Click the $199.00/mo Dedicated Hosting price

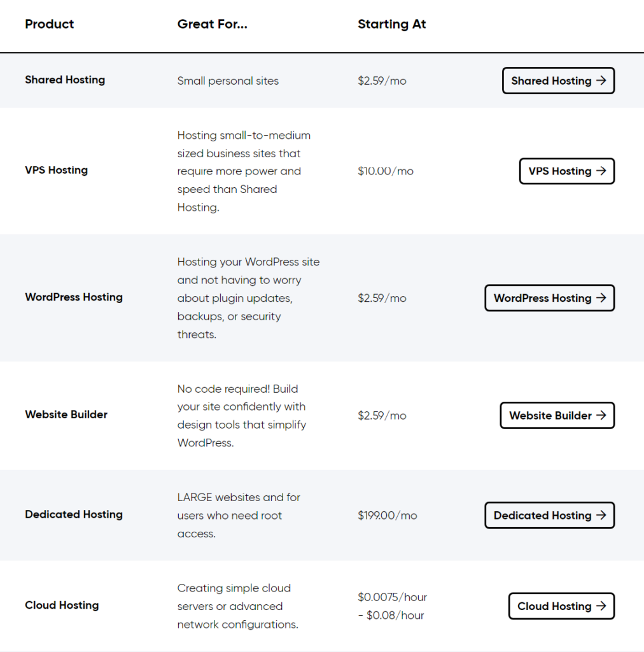coord(387,516)
